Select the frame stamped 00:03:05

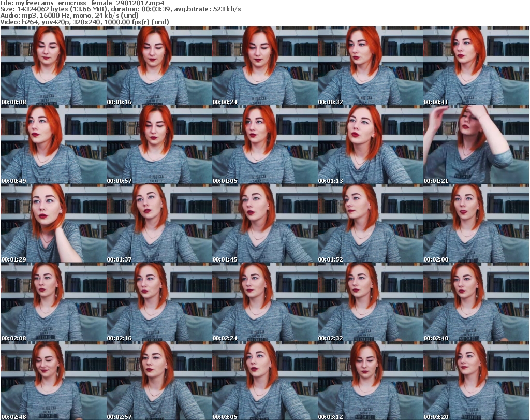tap(264, 381)
